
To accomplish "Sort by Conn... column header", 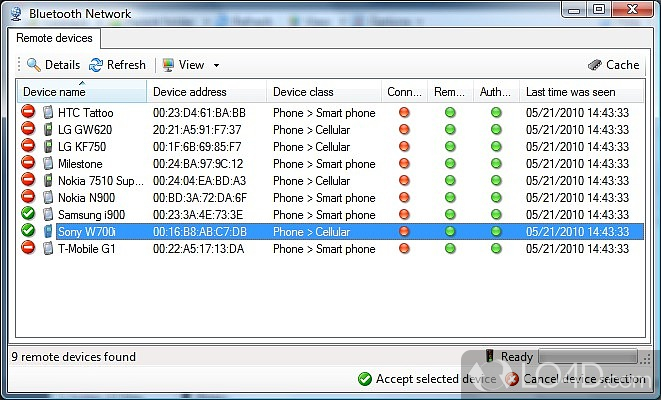I will click(x=405, y=91).
